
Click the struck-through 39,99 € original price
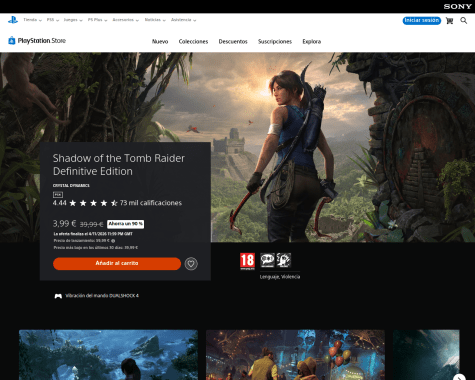click(91, 225)
